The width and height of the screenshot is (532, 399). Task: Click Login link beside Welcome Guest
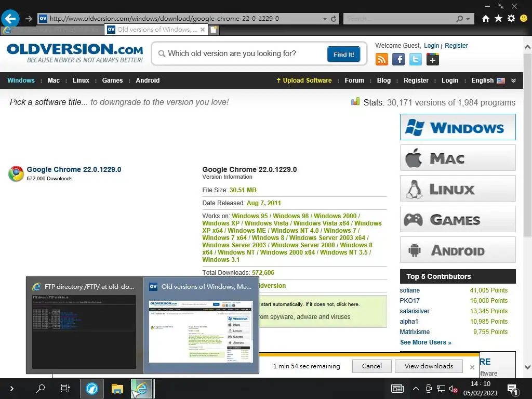click(431, 46)
